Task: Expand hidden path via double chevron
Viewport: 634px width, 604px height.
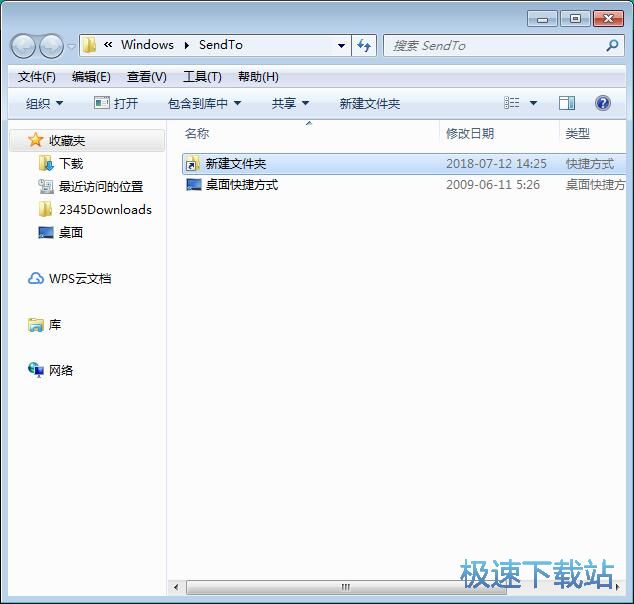Action: click(x=108, y=44)
